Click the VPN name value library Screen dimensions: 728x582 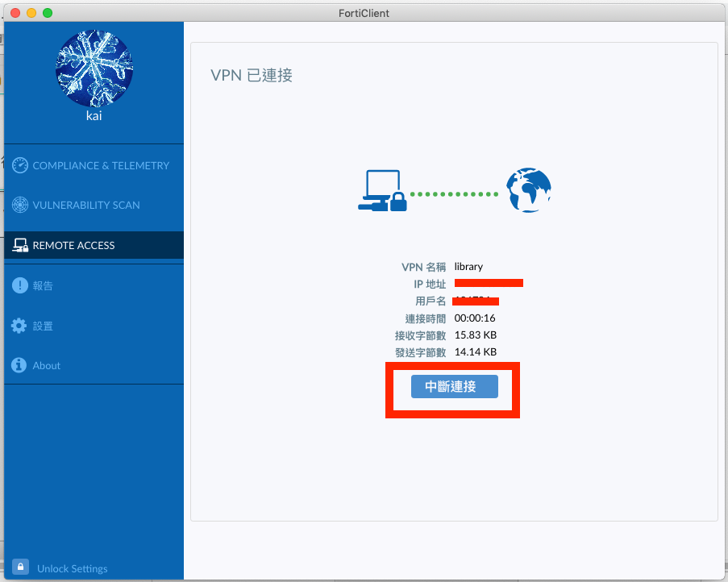coord(468,266)
